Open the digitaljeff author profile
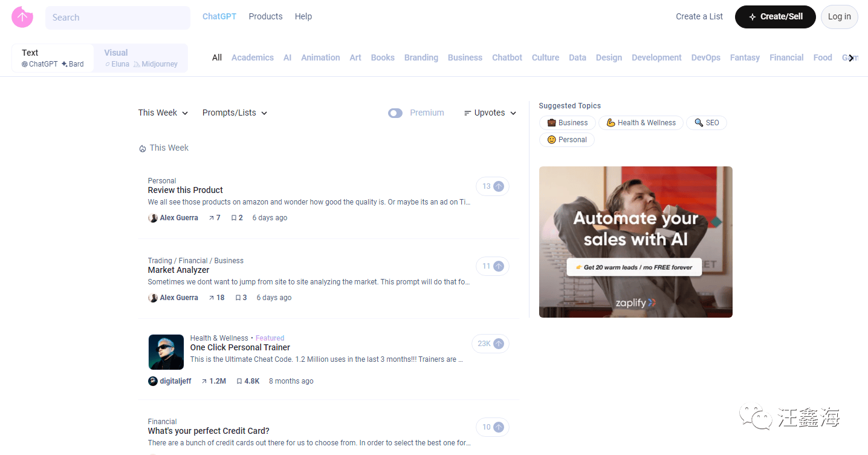The image size is (868, 455). point(175,381)
